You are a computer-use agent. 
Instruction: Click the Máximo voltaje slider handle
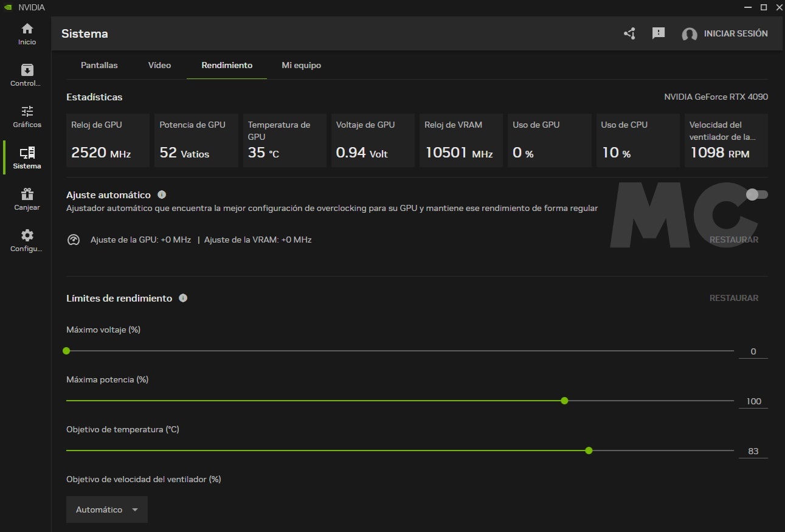pos(66,351)
